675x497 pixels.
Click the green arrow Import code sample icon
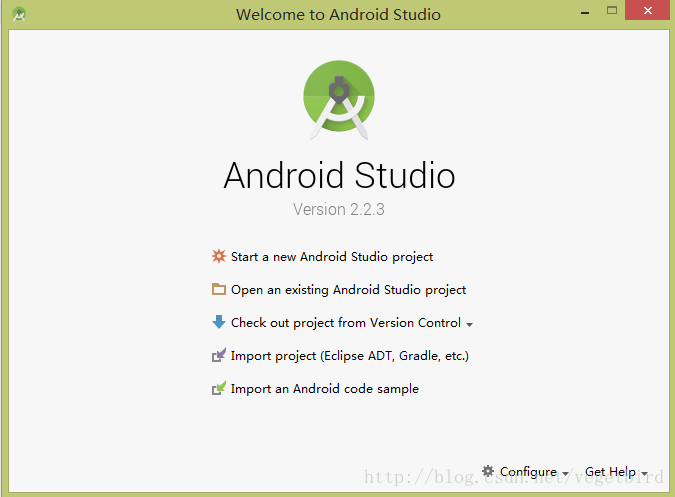[219, 388]
